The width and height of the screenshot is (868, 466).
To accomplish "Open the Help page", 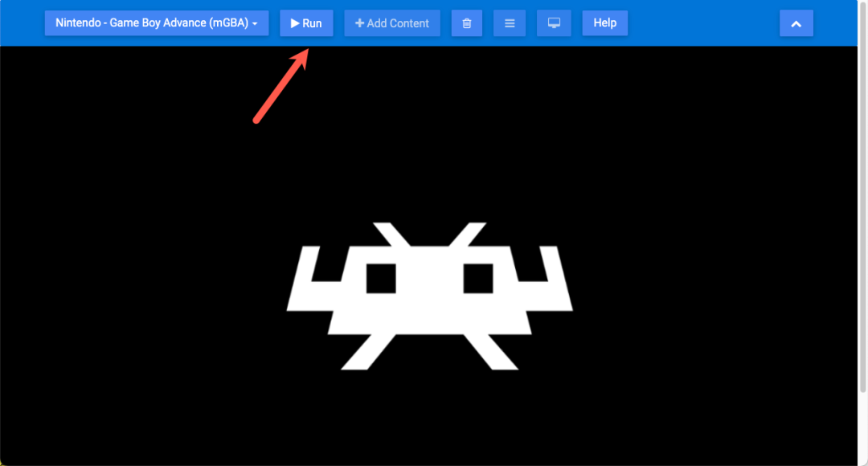I will [x=604, y=22].
